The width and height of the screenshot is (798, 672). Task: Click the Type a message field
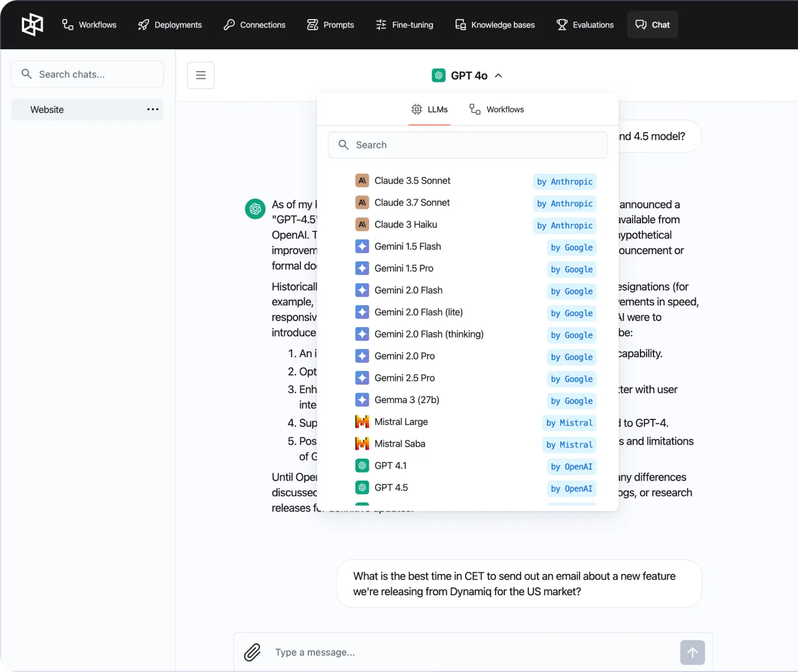click(x=474, y=652)
